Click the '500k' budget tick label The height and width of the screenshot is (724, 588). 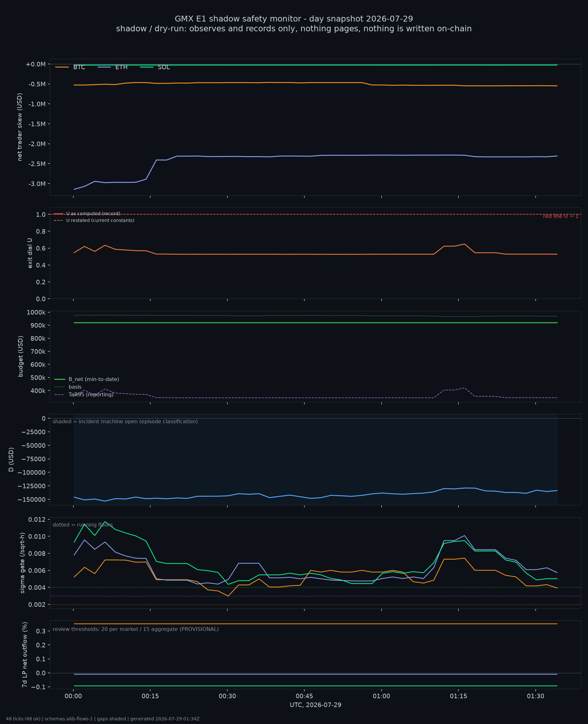pyautogui.click(x=37, y=378)
